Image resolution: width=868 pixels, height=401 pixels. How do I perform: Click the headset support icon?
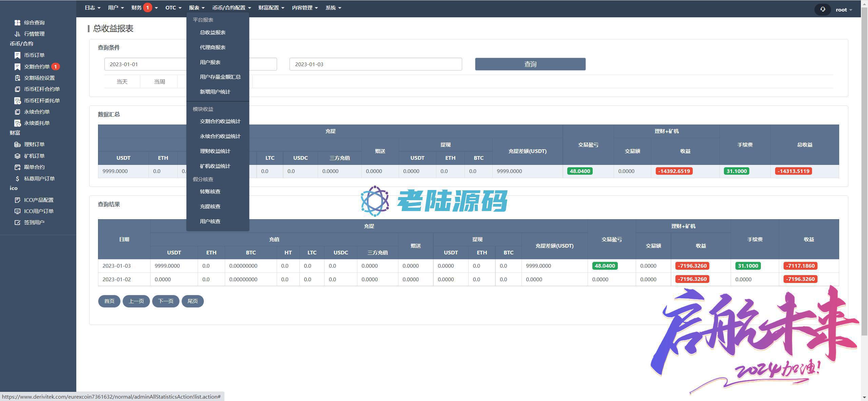click(x=823, y=9)
